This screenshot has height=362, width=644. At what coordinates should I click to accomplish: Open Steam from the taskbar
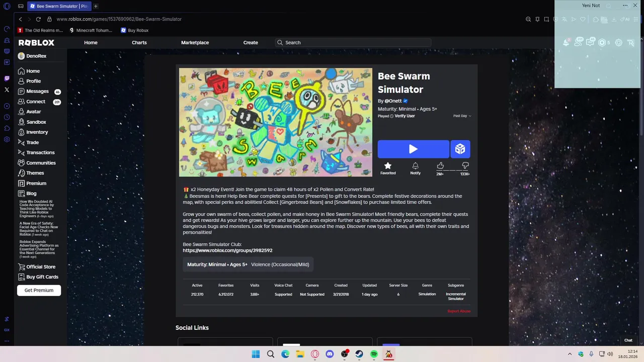coord(359,354)
